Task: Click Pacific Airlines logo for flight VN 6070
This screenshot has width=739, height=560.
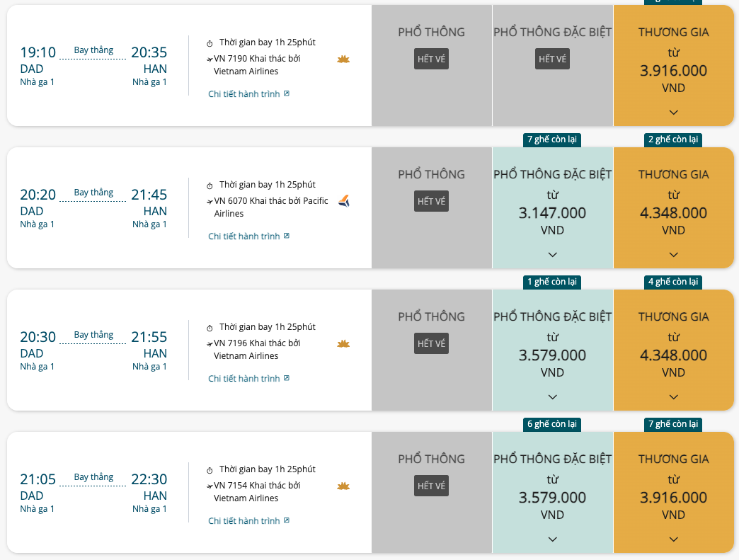Action: coord(344,201)
